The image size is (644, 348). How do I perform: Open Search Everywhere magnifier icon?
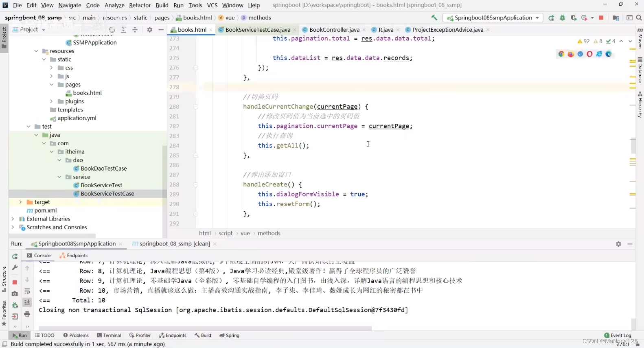[639, 18]
